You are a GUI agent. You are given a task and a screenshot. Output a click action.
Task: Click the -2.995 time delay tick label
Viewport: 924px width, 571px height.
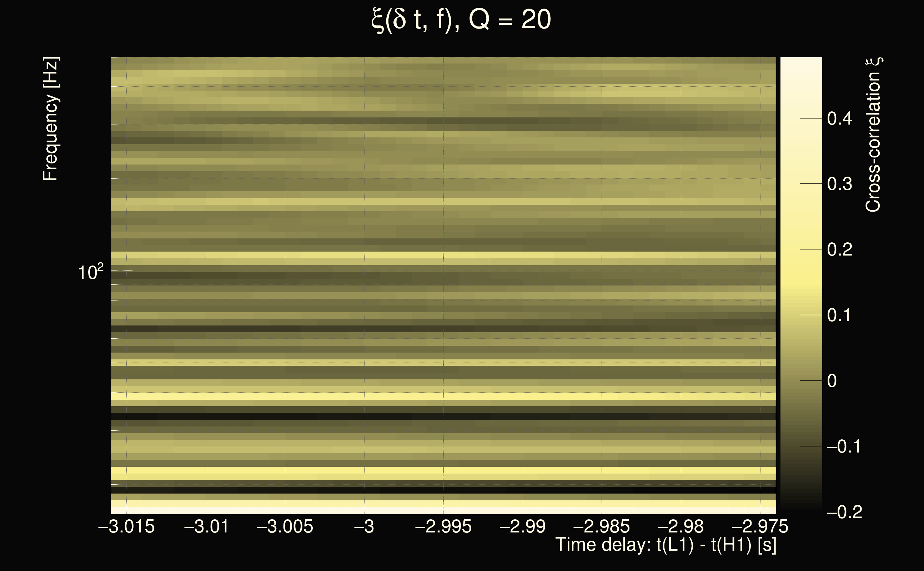pyautogui.click(x=443, y=526)
